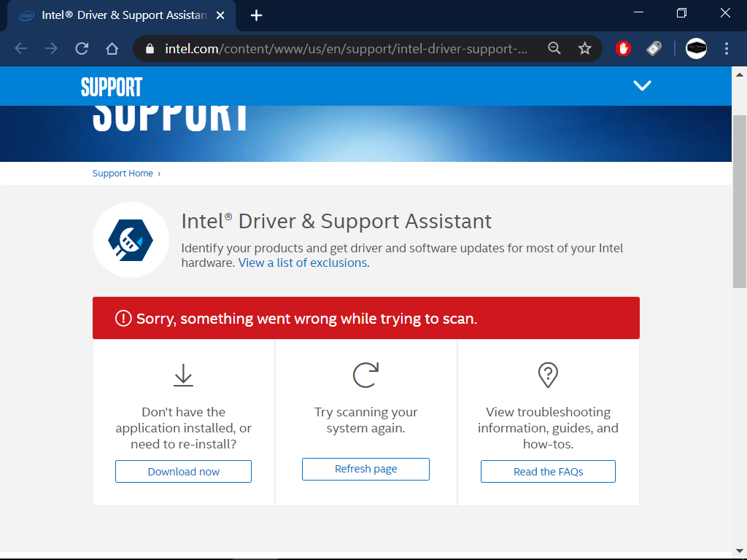Click the Download now button

click(183, 472)
